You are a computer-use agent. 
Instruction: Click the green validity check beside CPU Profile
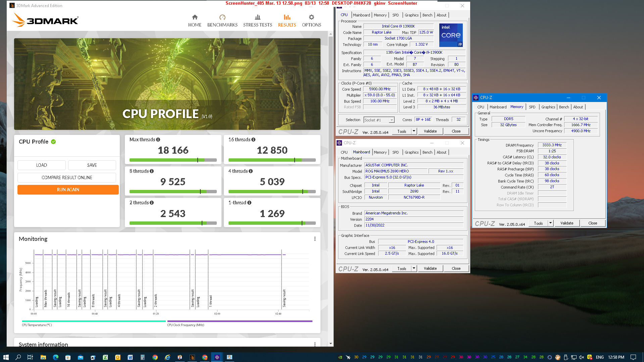(53, 142)
